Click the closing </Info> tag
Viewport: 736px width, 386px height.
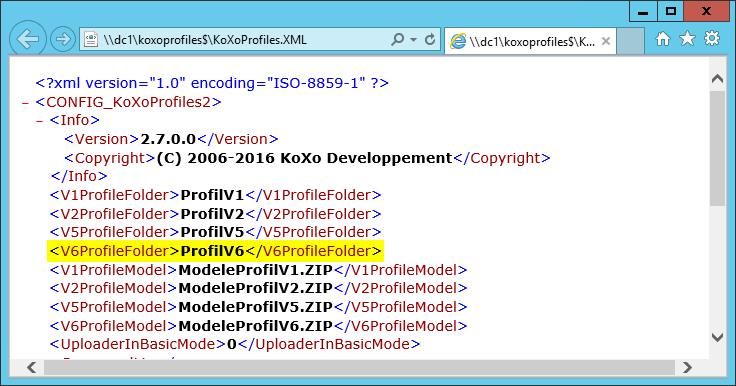[79, 176]
